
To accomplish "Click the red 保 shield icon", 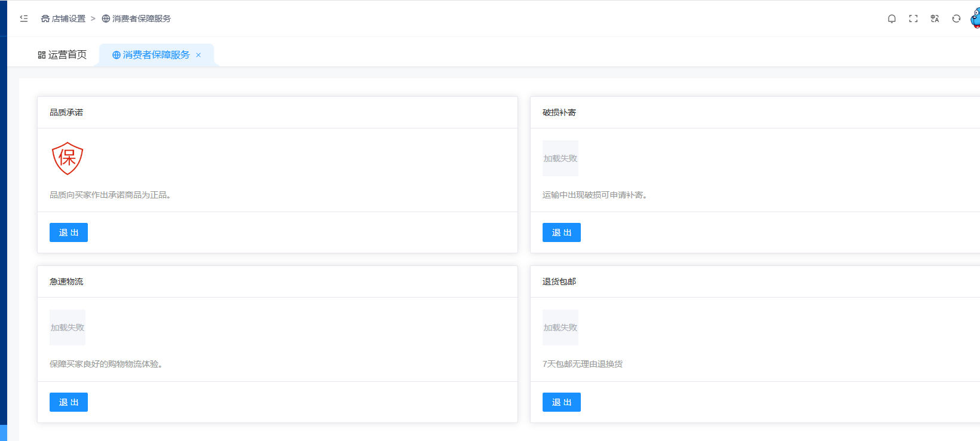I will [x=68, y=158].
